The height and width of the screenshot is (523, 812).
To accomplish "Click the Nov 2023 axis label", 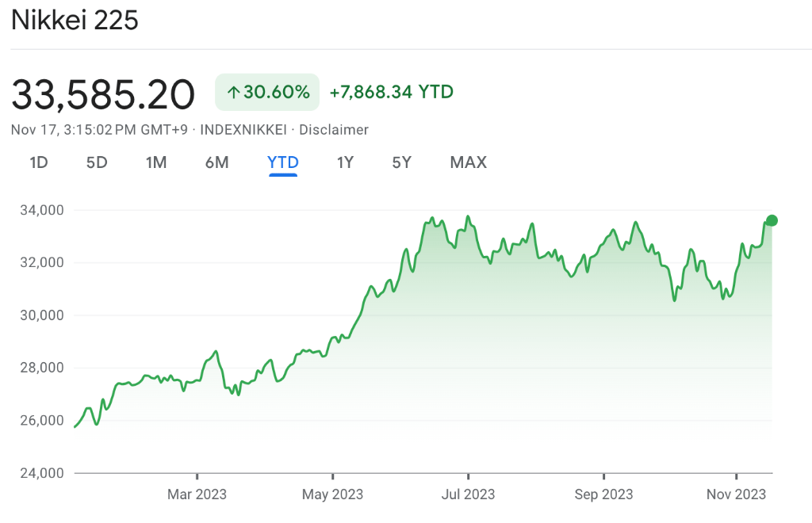I will point(737,494).
